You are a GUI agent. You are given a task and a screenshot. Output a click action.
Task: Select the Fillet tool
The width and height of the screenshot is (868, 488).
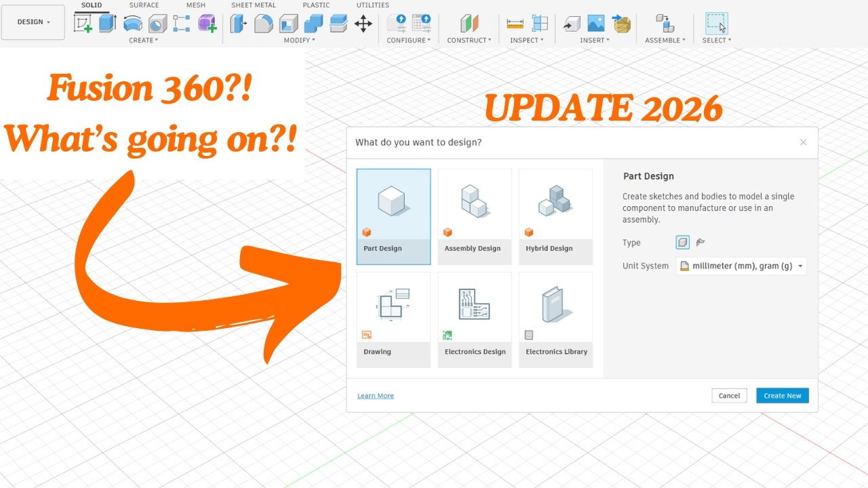point(263,24)
